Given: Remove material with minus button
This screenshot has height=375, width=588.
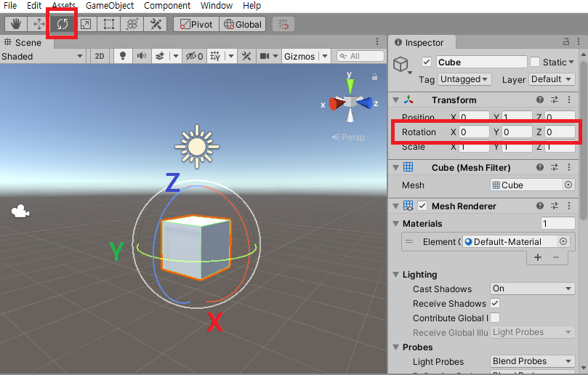Looking at the screenshot, I should point(556,257).
